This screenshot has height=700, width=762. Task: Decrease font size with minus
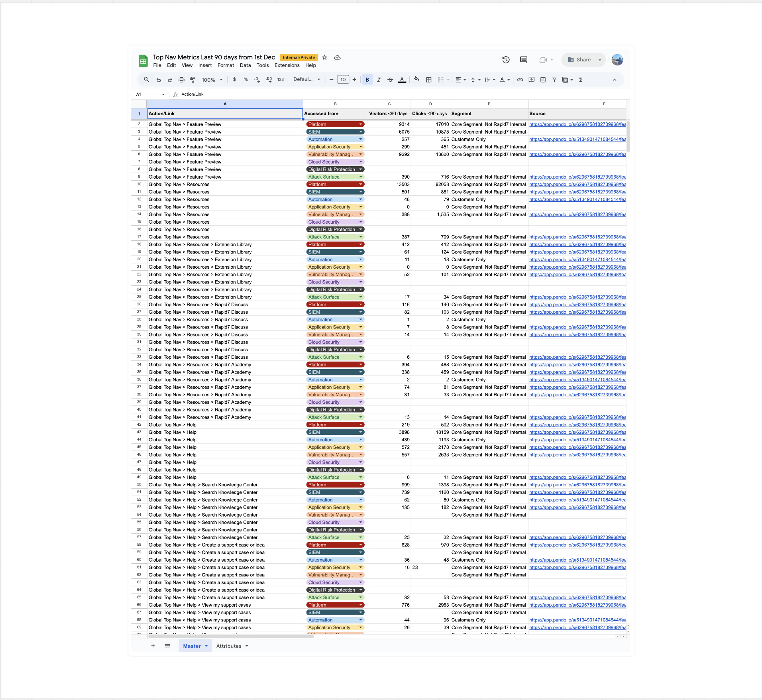tap(331, 80)
